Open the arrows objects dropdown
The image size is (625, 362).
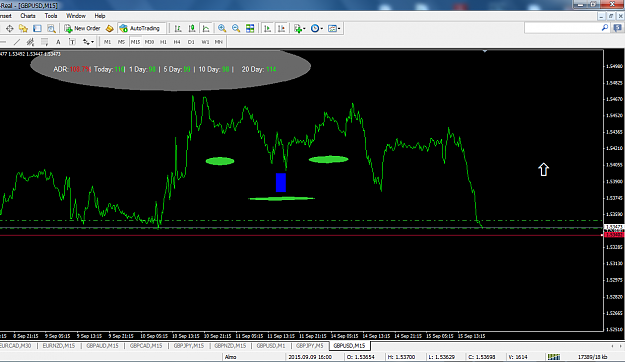88,42
